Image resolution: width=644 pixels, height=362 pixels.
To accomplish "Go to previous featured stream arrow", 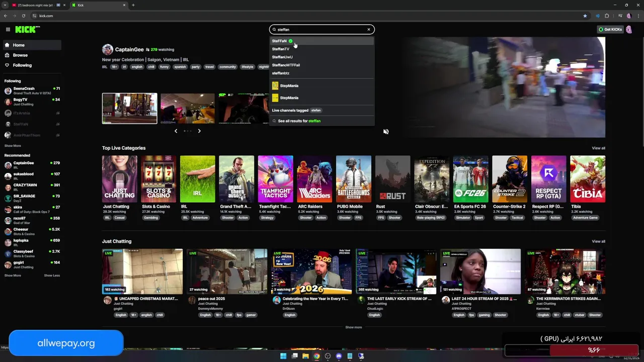I will [x=176, y=131].
